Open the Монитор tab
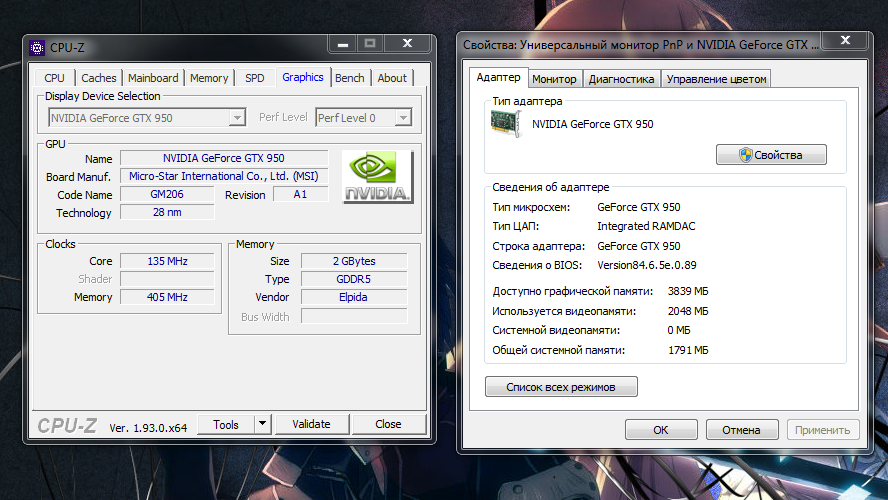888x500 pixels. click(x=554, y=79)
